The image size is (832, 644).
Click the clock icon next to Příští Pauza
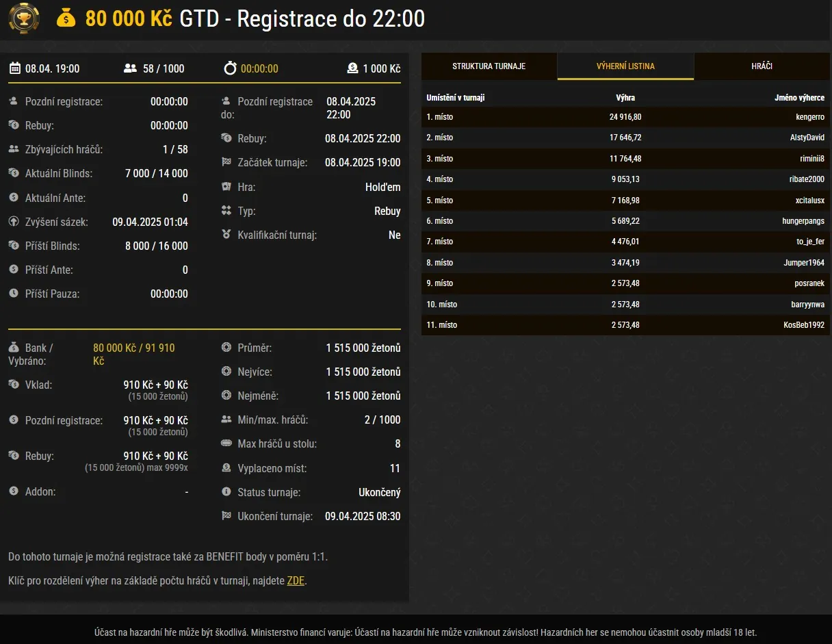[x=12, y=294]
